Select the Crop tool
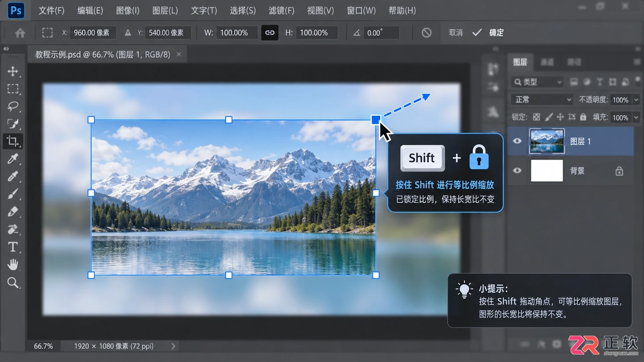644x362 pixels. [x=13, y=142]
